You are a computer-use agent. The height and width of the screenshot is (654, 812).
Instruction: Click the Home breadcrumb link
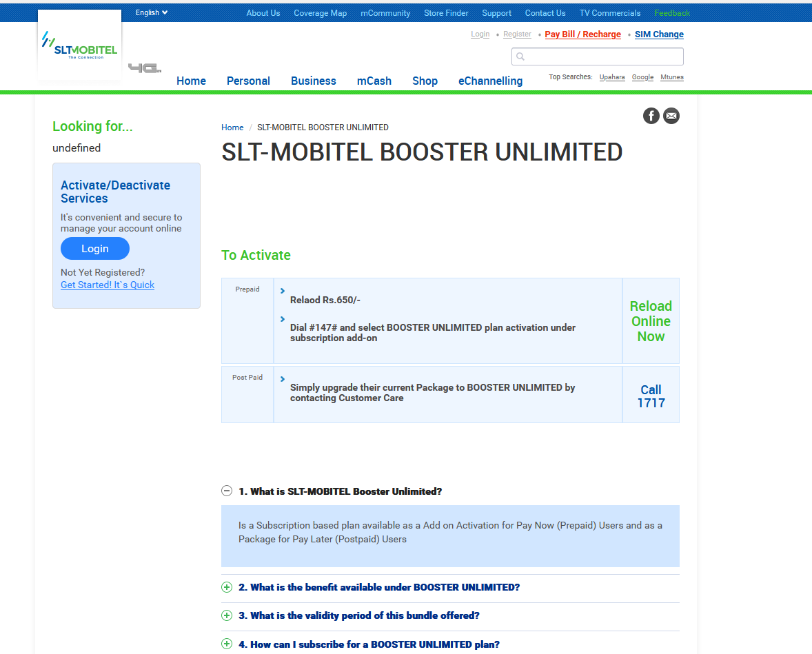click(232, 127)
